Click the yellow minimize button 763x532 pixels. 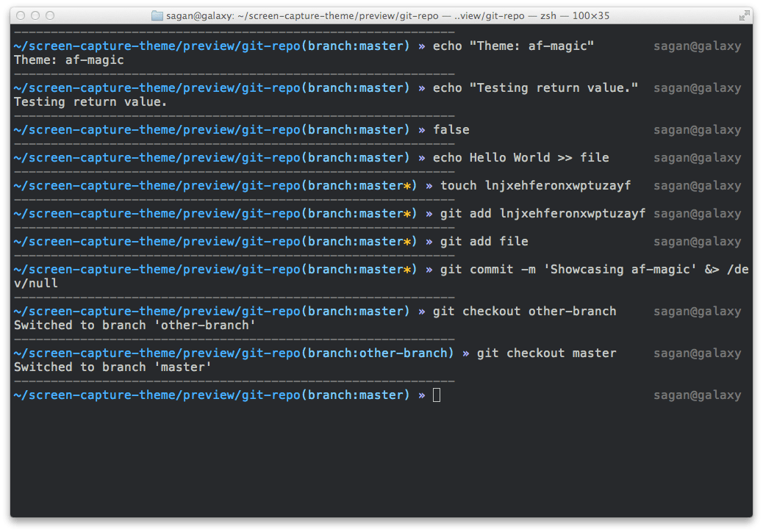pos(35,15)
